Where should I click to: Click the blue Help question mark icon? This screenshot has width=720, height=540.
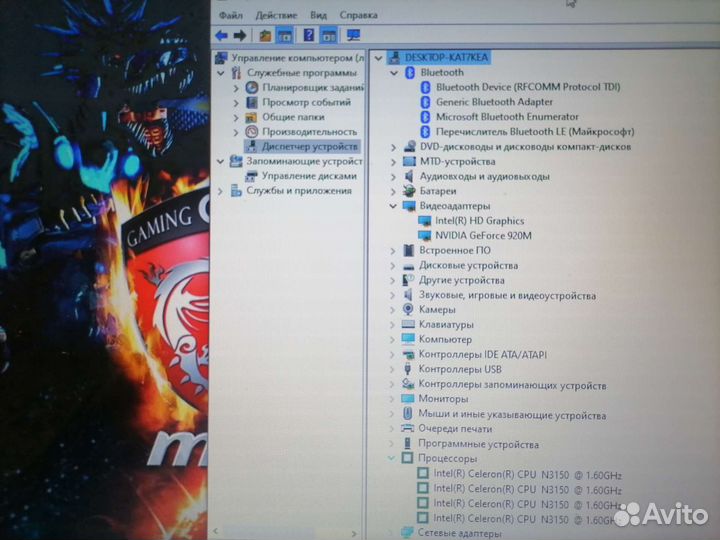click(309, 35)
